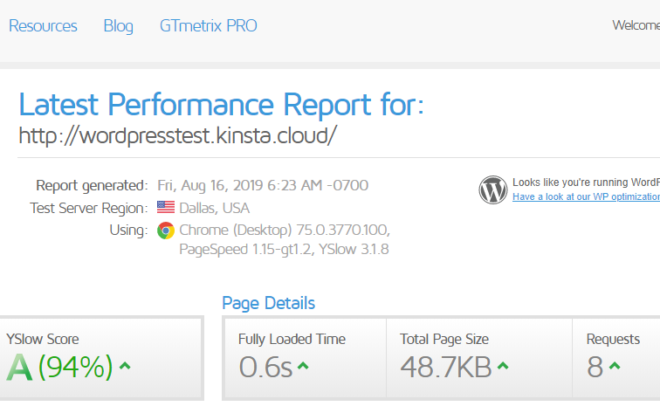Image resolution: width=660 pixels, height=420 pixels.
Task: Click the Using label
Action: coord(128,230)
